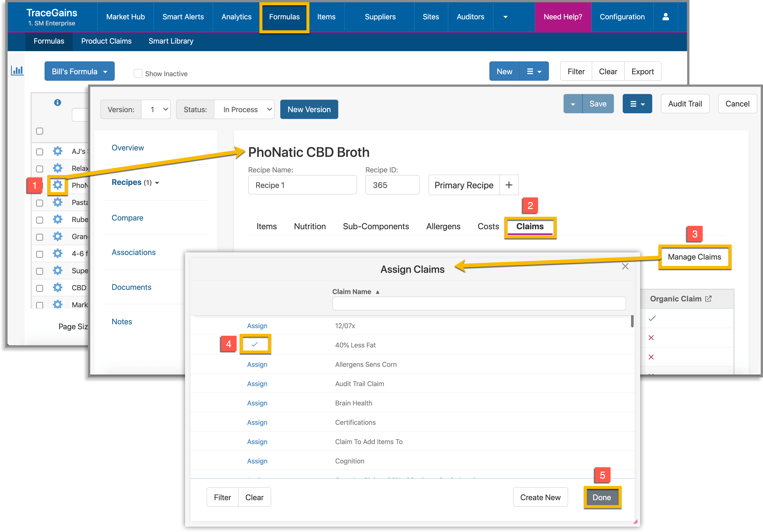Click the info icon above the formula list
This screenshot has width=763, height=532.
click(58, 103)
